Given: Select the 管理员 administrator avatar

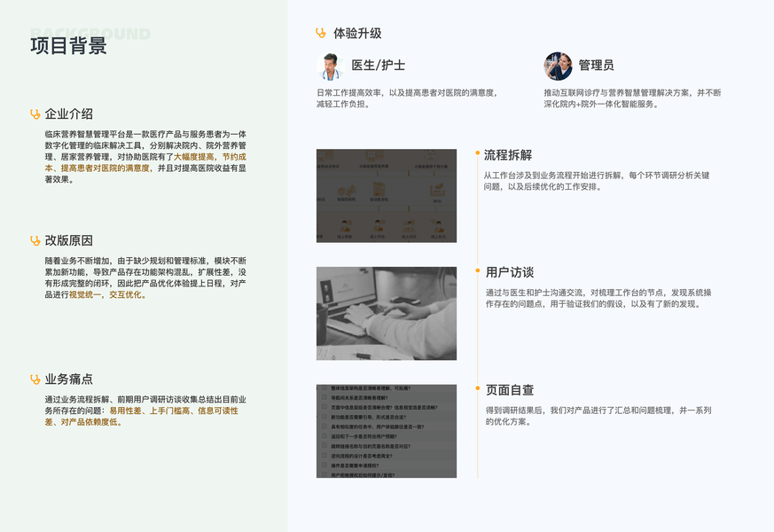Looking at the screenshot, I should point(558,66).
